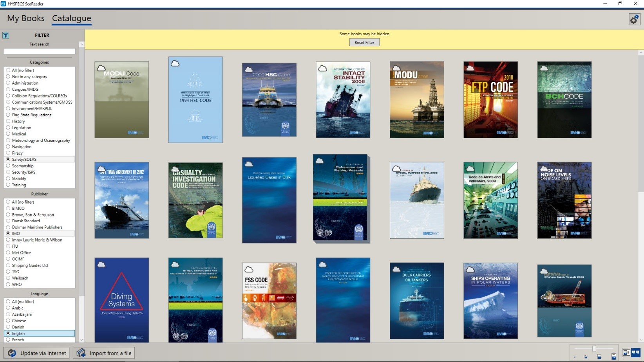Viewport: 644px width, 362px height.
Task: Open Ships Carrying Liquefied Gases in Bulk book
Action: (343, 300)
